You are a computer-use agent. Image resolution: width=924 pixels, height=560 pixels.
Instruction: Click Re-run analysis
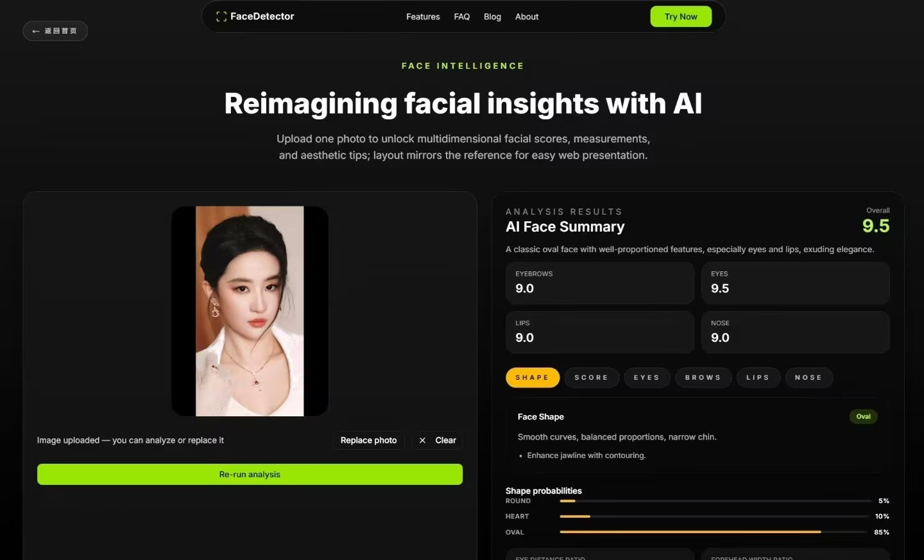(250, 474)
